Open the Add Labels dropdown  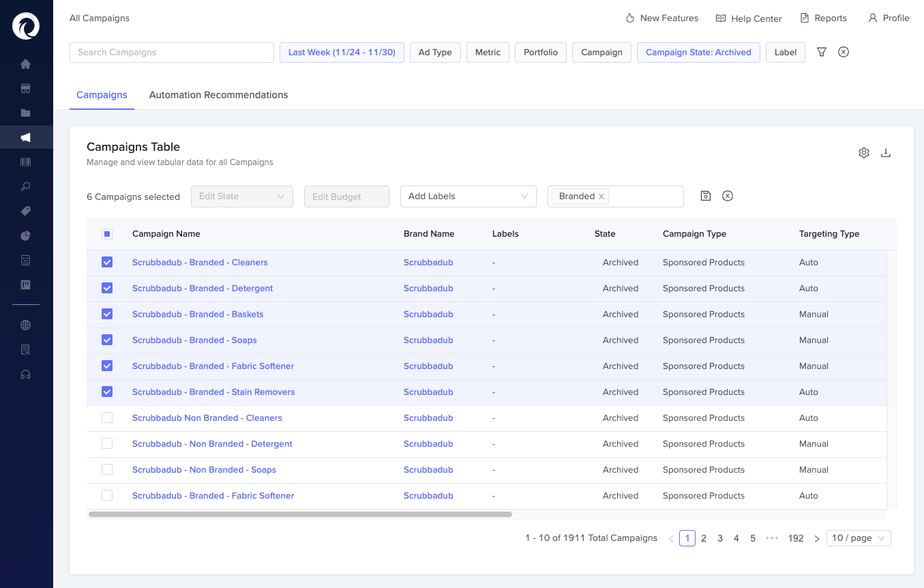(x=468, y=196)
